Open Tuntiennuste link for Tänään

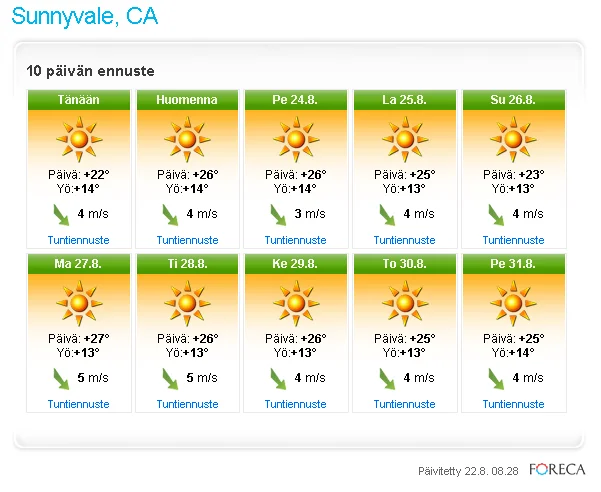[78, 240]
